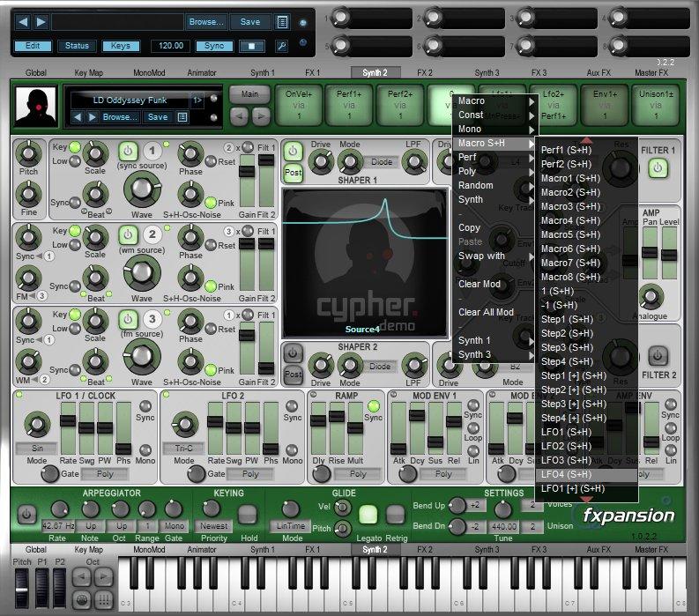Viewport: 699px width, 616px height.
Task: Click the Keys button
Action: click(121, 46)
